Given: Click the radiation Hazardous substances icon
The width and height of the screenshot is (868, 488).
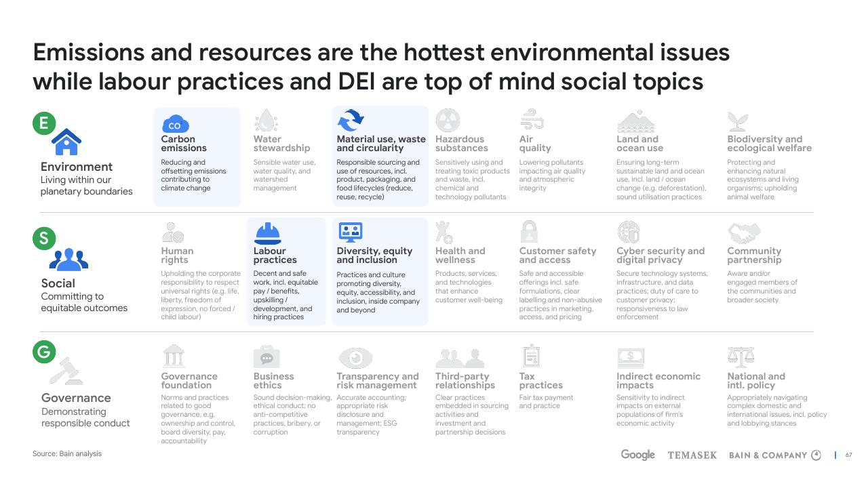Looking at the screenshot, I should point(448,121).
